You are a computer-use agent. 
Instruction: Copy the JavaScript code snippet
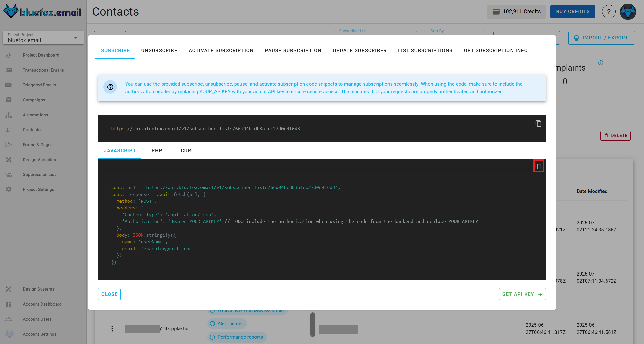[x=539, y=166]
